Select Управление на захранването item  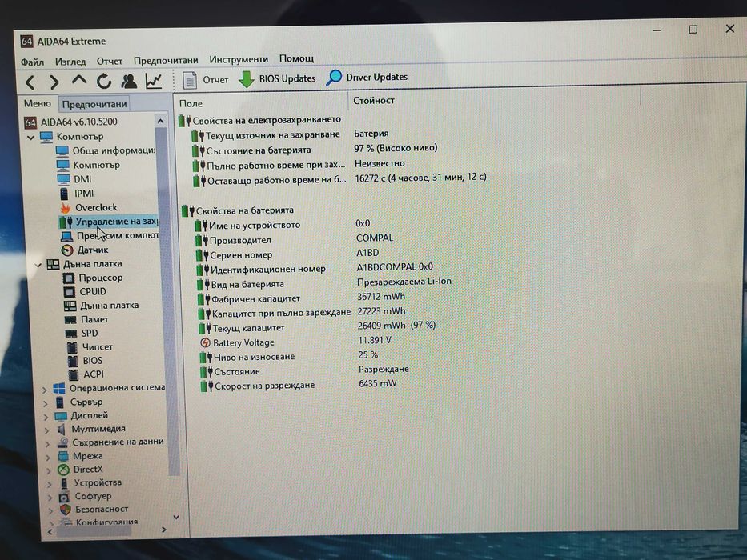point(108,222)
